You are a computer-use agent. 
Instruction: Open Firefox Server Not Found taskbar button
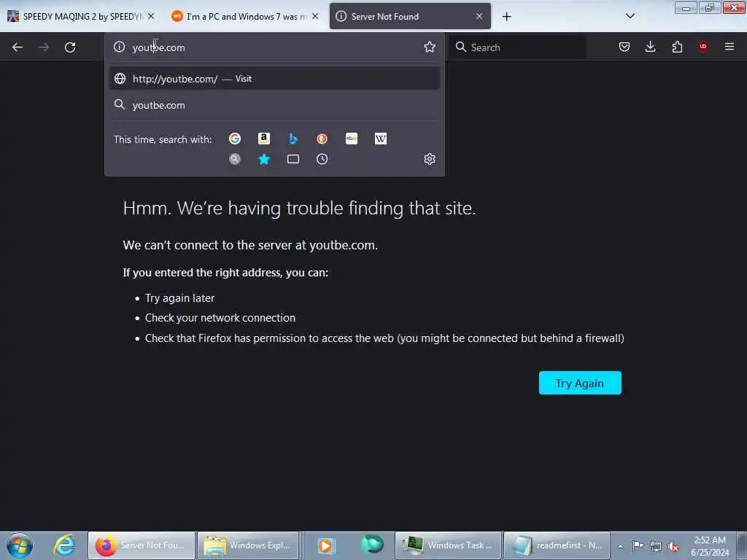(x=142, y=545)
